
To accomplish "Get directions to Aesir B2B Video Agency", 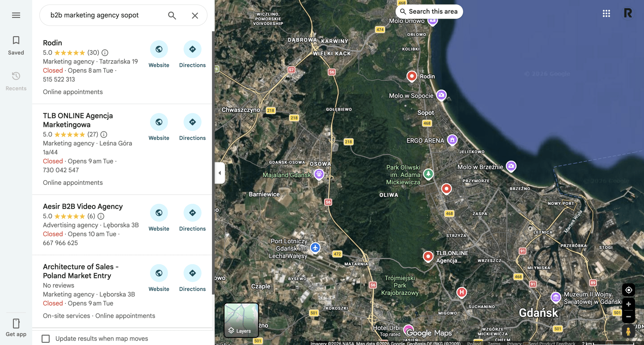I will point(192,213).
